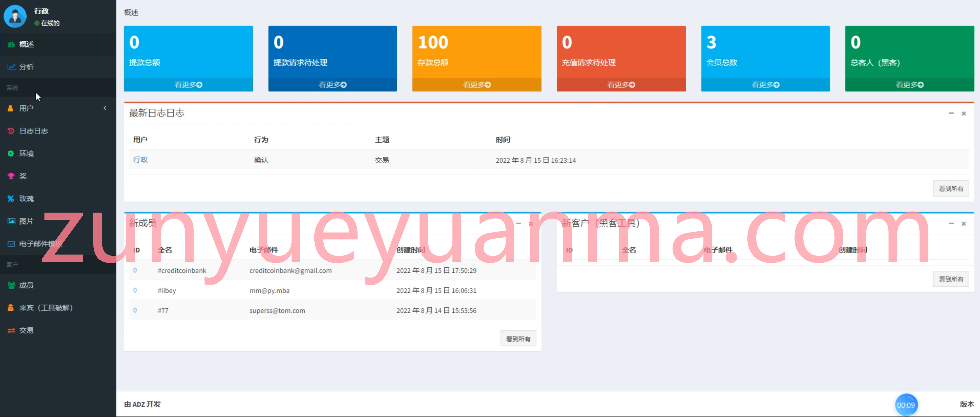980x417 pixels.
Task: Open the 电子邮件模板 envelope icon
Action: coord(11,244)
